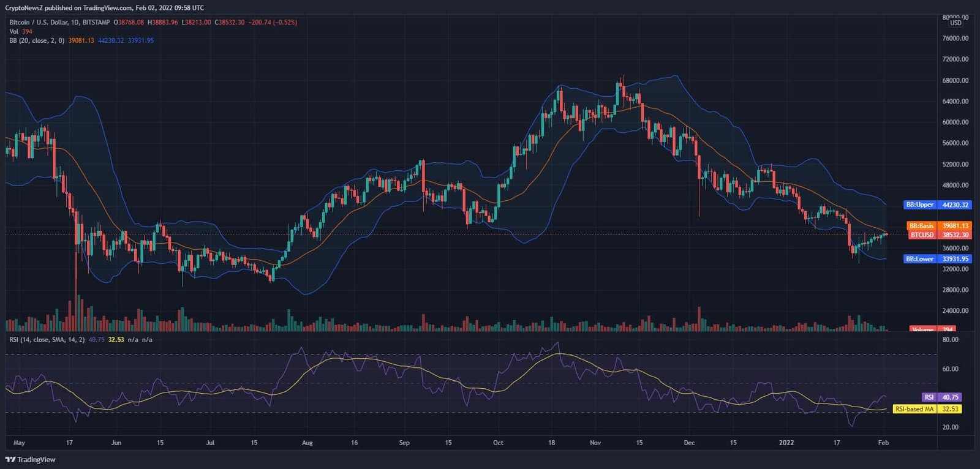This screenshot has height=469, width=980.
Task: Click the Sep label on time axis
Action: (x=404, y=443)
